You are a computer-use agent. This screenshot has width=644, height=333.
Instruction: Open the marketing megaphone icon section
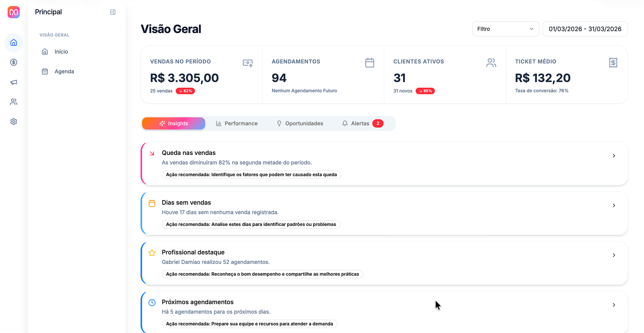(x=14, y=82)
